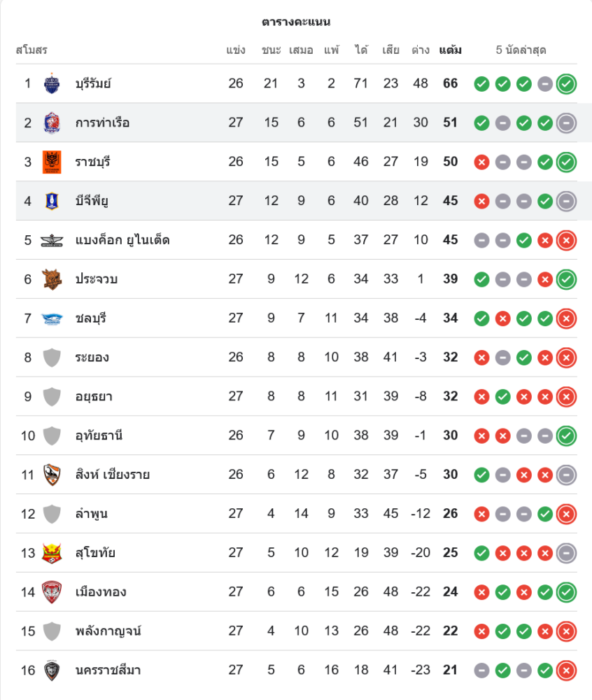Click the สุโขทัย club crest
The image size is (592, 700).
pos(52,553)
